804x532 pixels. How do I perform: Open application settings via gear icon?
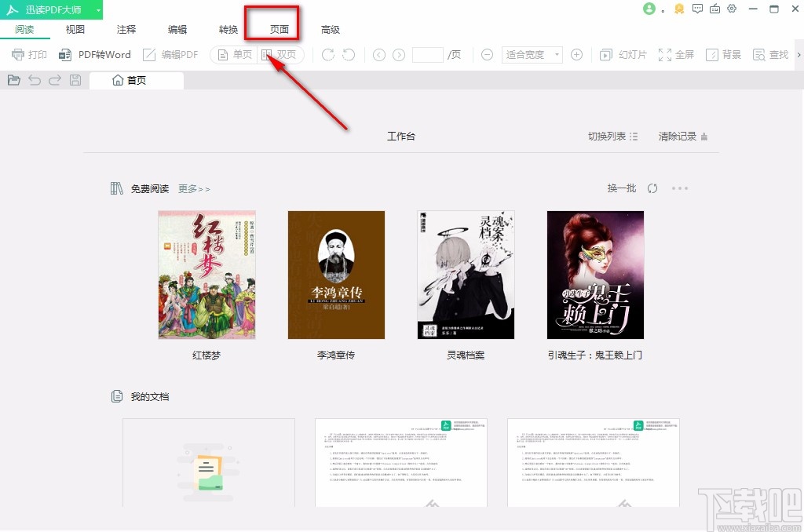[x=733, y=9]
